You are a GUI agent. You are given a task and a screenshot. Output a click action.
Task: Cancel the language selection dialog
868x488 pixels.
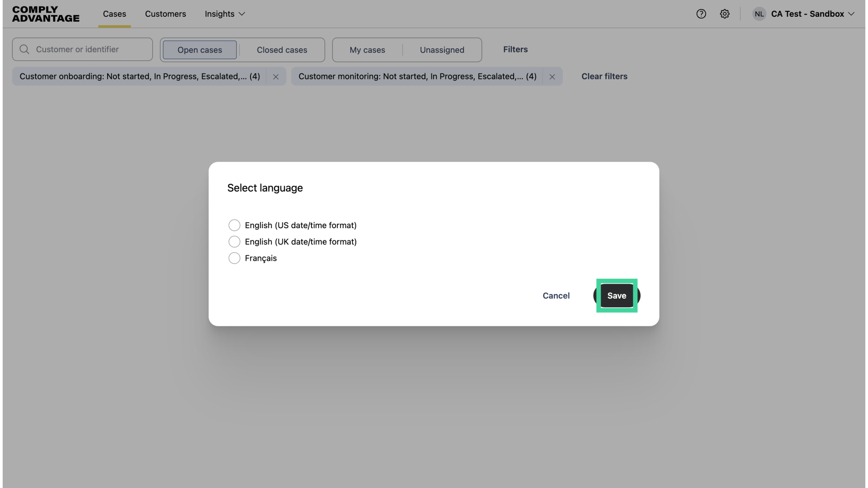[x=556, y=296]
